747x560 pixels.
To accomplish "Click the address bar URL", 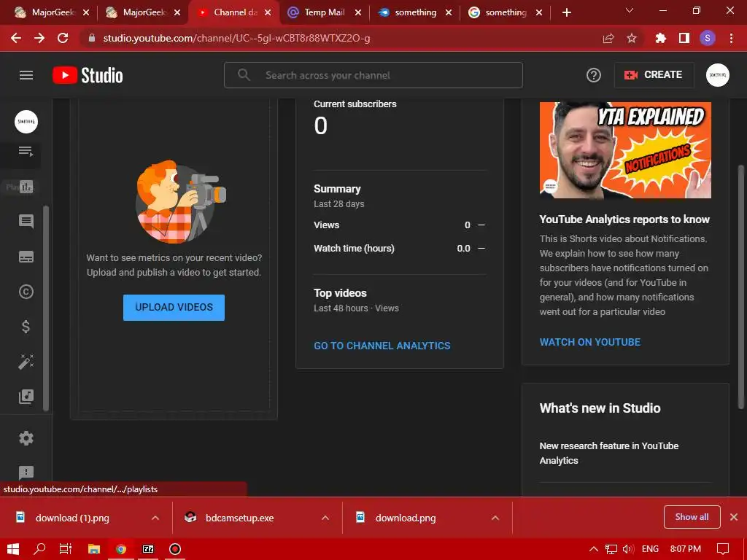I will [x=237, y=38].
